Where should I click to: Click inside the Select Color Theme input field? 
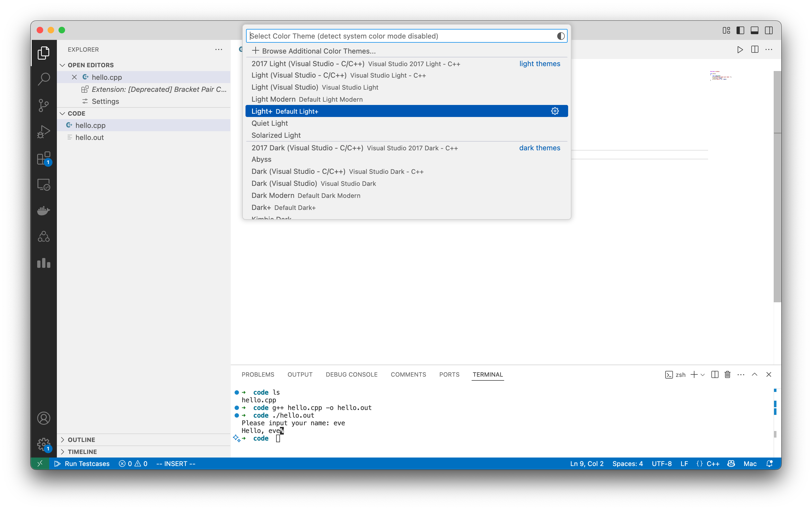tap(371, 36)
